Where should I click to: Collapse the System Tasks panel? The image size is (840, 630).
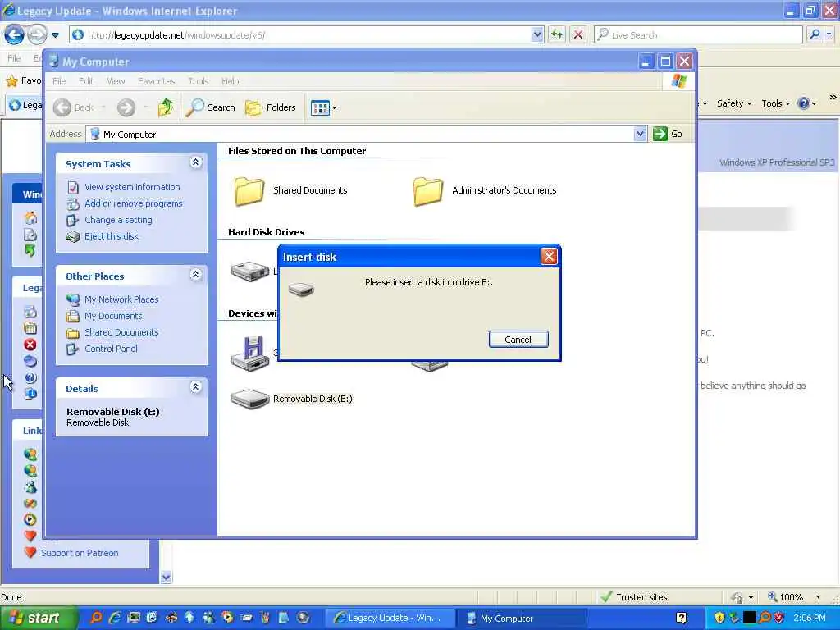pos(196,162)
